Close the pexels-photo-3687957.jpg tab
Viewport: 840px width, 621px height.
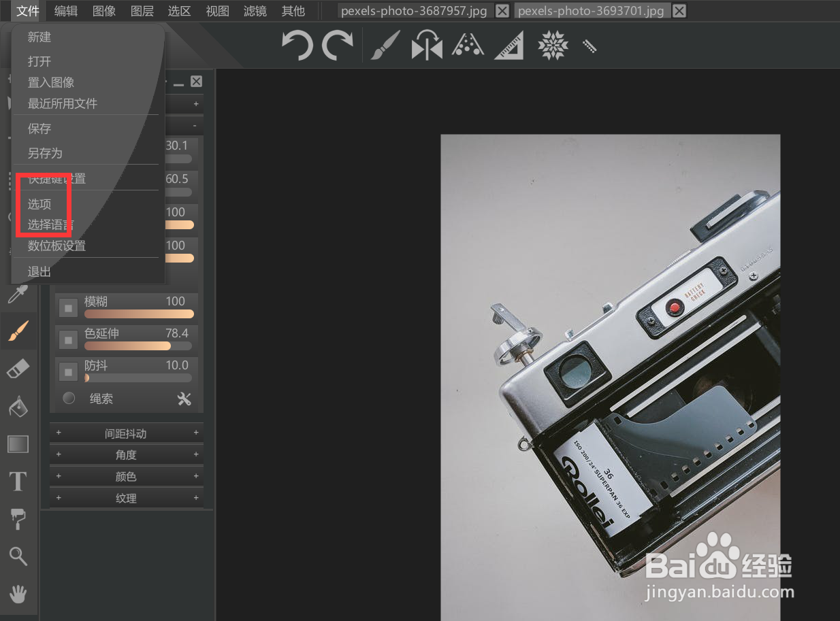(x=502, y=11)
